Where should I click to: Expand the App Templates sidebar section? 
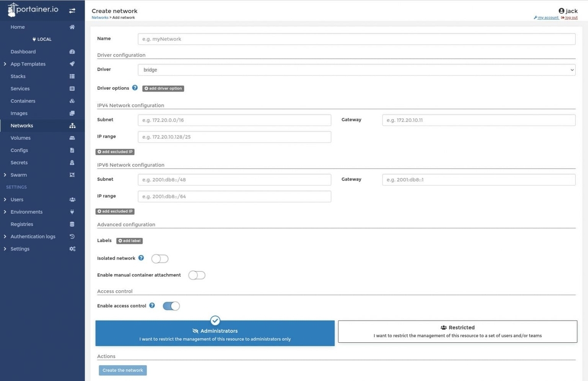(28, 64)
